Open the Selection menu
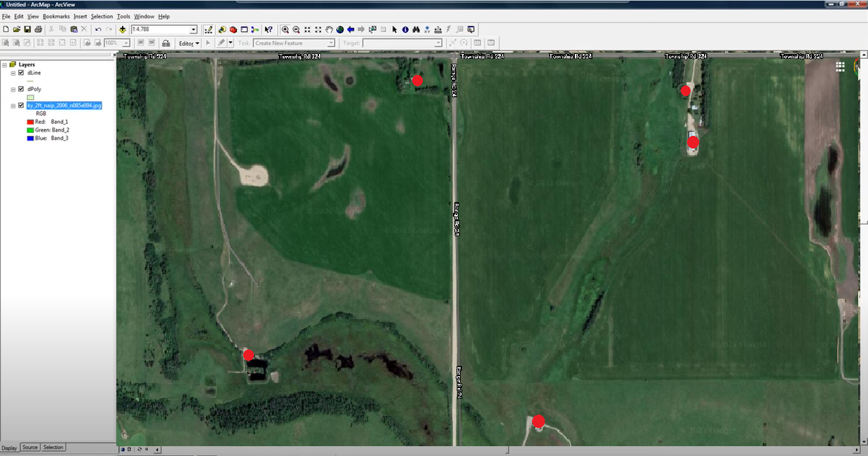868x456 pixels. (103, 15)
